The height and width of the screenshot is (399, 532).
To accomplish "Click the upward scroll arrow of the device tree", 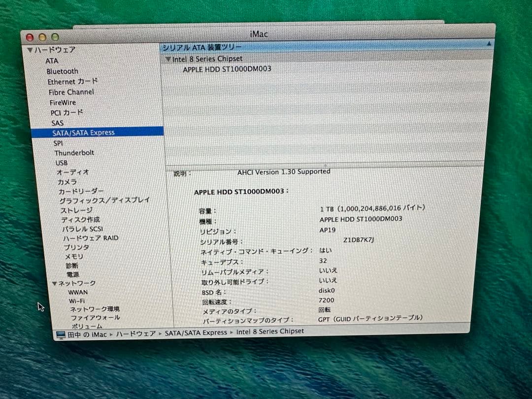I will tap(489, 44).
